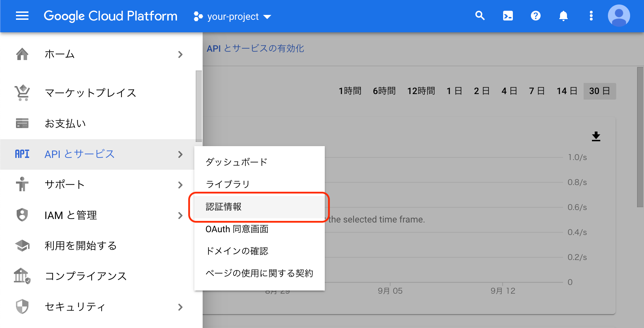Viewport: 644px width, 328px height.
Task: Set time range to 14 日
Action: click(567, 91)
